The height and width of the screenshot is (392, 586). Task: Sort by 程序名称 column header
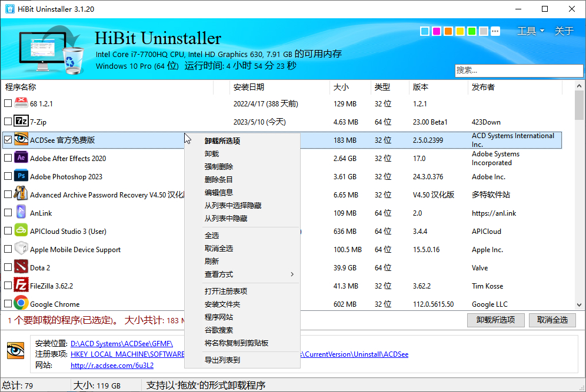coord(108,87)
